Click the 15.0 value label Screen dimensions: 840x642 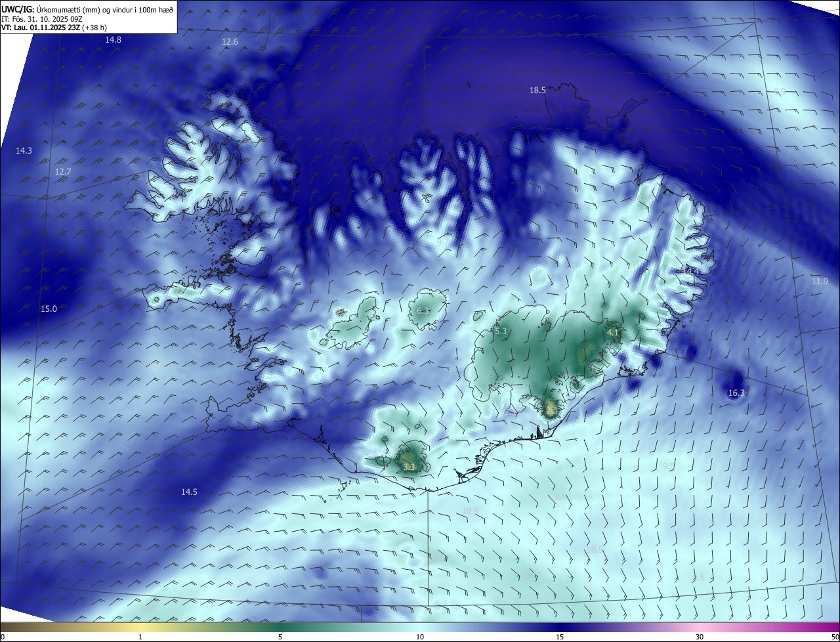tap(49, 309)
